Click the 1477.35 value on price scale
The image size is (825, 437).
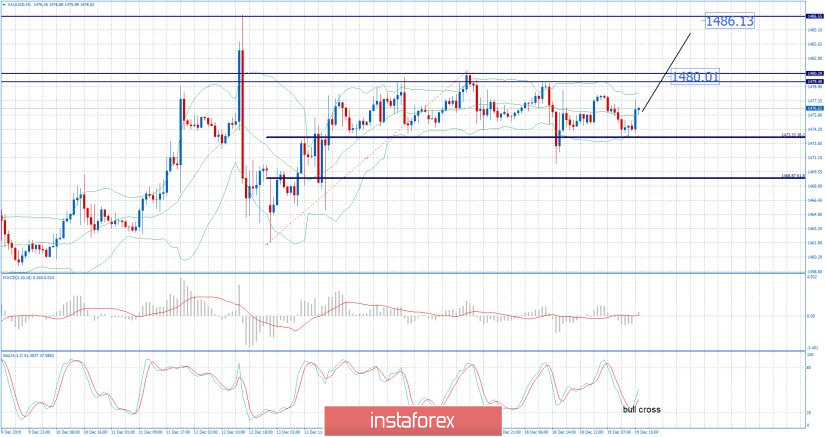coord(814,100)
